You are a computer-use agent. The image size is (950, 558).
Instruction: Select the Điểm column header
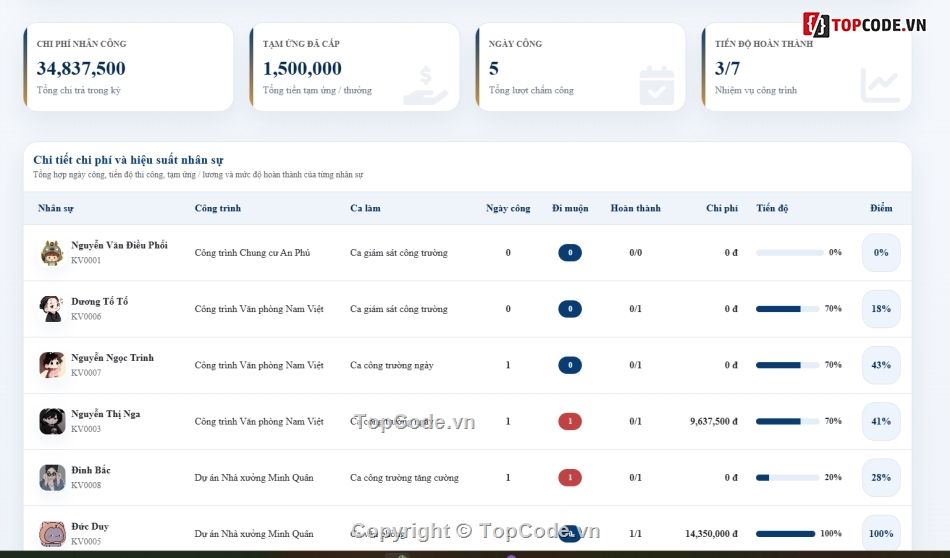point(881,208)
